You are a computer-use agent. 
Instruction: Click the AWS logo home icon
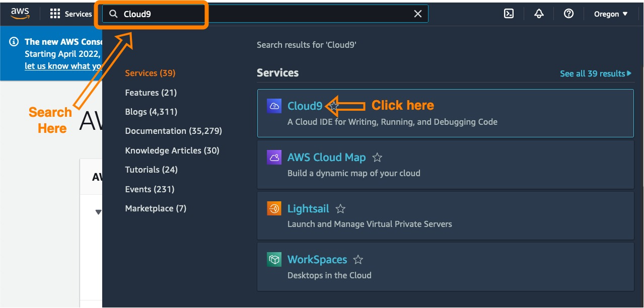[x=20, y=14]
